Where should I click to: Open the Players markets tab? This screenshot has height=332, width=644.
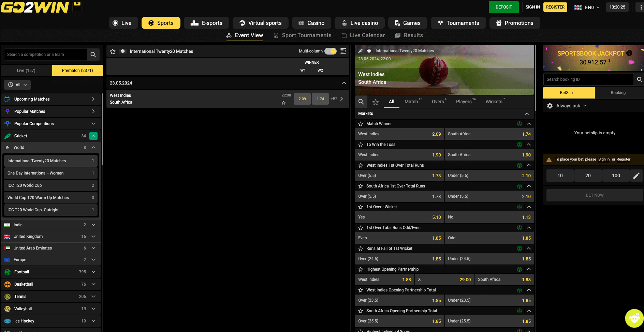click(466, 102)
